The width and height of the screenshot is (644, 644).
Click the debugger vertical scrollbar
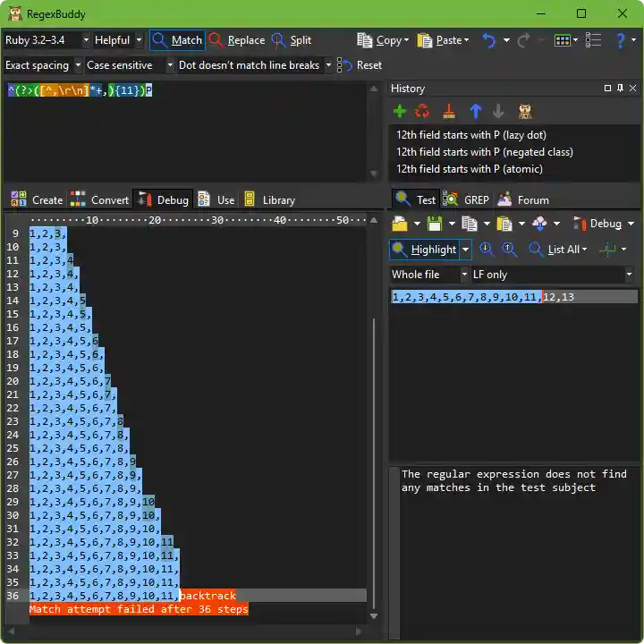point(373,417)
